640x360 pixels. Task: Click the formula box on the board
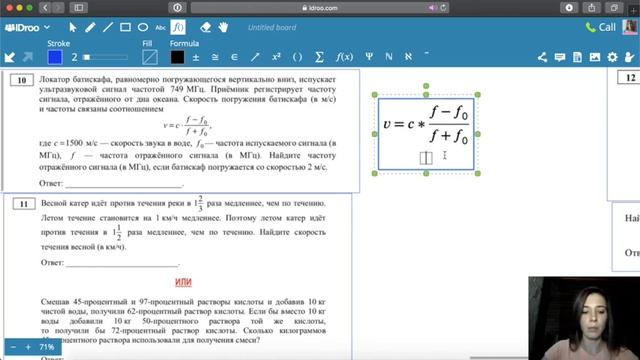[x=426, y=134]
